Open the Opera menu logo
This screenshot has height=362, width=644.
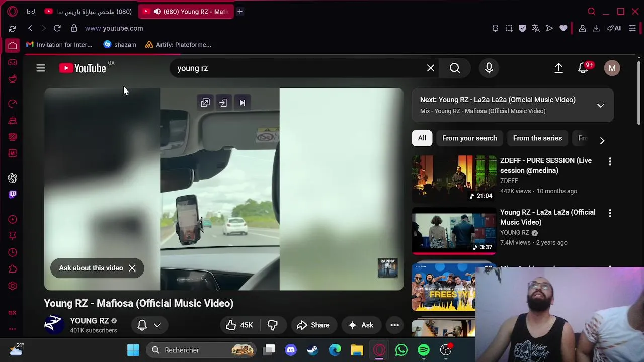click(13, 11)
